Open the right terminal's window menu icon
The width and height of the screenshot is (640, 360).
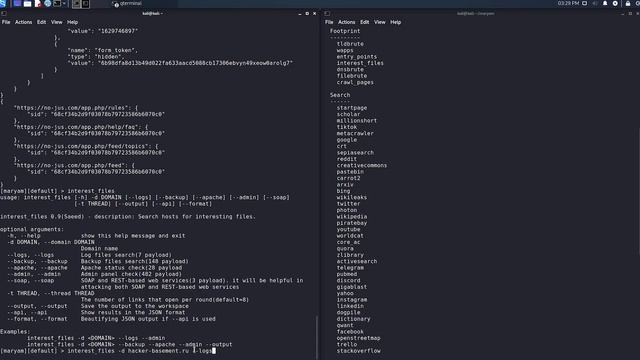point(327,13)
